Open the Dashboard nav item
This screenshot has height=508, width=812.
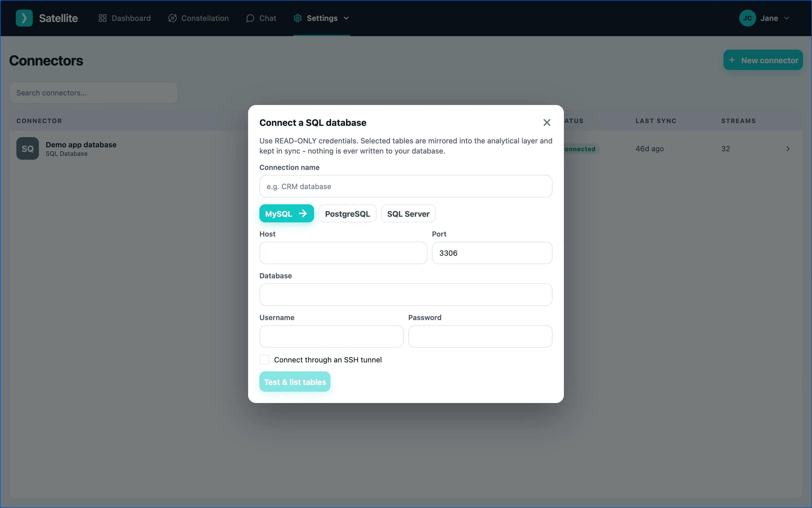[125, 18]
